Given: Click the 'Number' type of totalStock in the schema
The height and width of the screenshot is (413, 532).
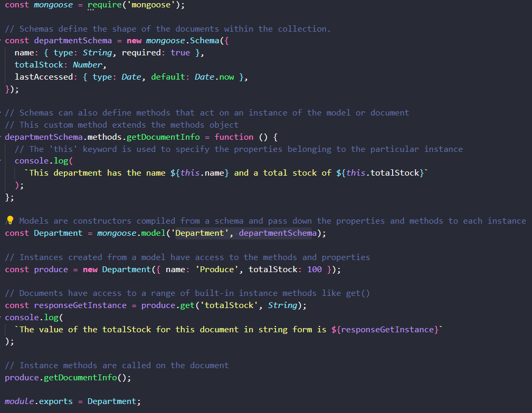Looking at the screenshot, I should [88, 65].
